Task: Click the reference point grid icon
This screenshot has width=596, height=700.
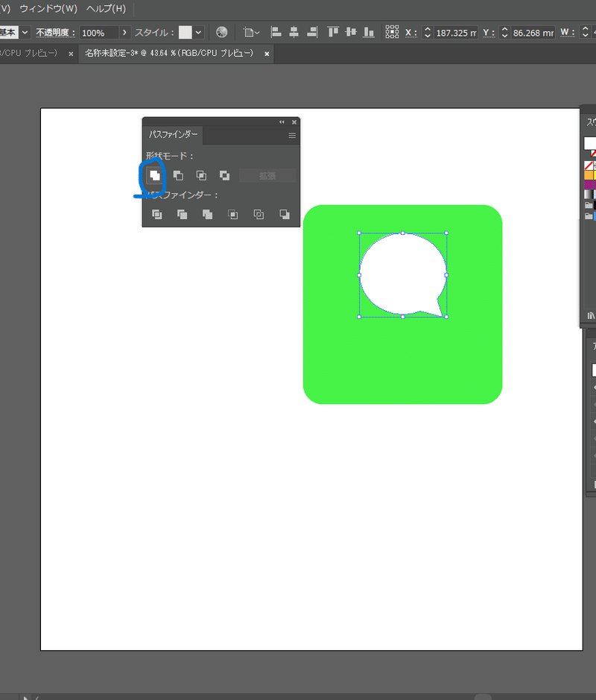Action: tap(392, 32)
